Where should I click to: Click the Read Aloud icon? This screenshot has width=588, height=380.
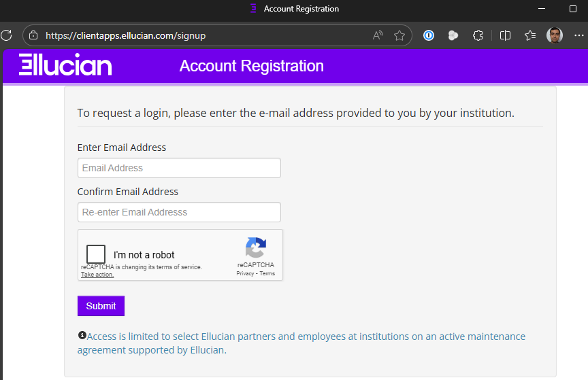378,35
